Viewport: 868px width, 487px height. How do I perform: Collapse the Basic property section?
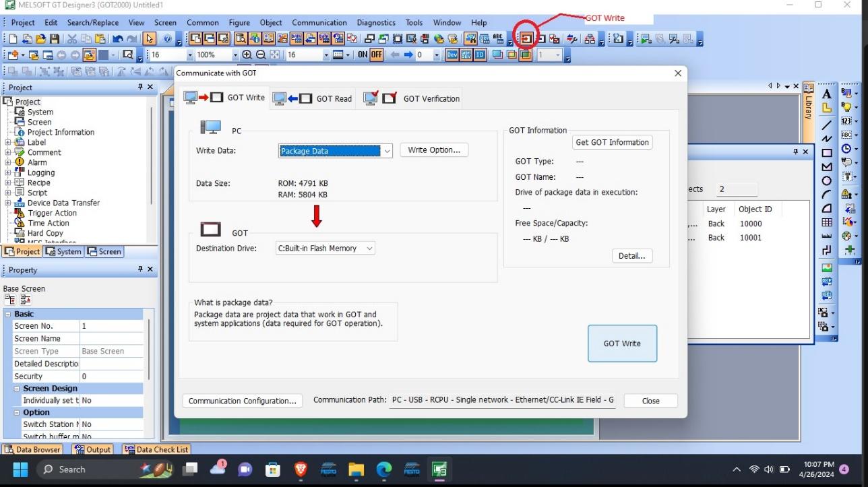8,314
